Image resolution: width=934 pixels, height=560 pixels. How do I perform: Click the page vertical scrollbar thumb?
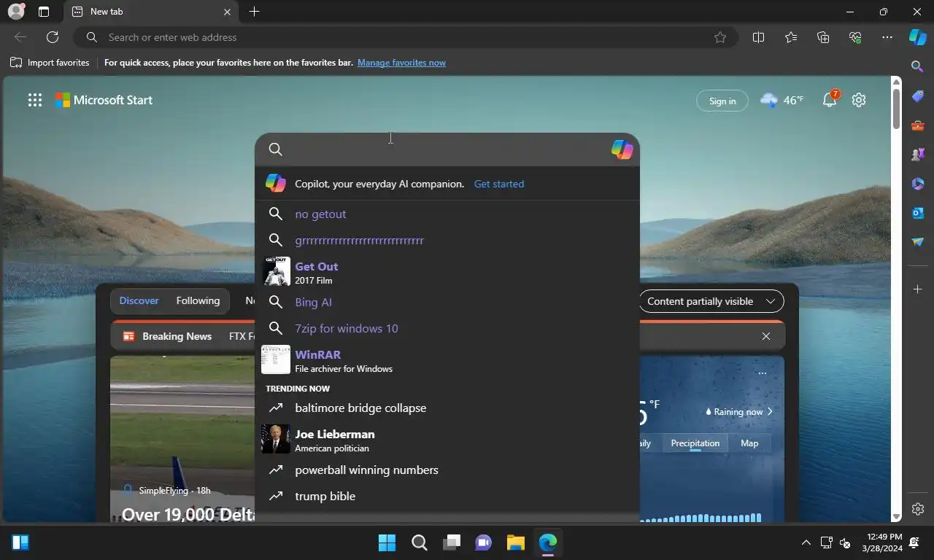pos(897,108)
